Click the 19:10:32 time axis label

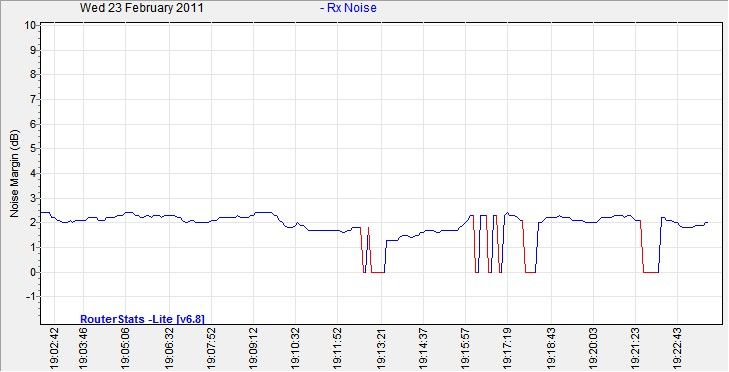click(296, 350)
